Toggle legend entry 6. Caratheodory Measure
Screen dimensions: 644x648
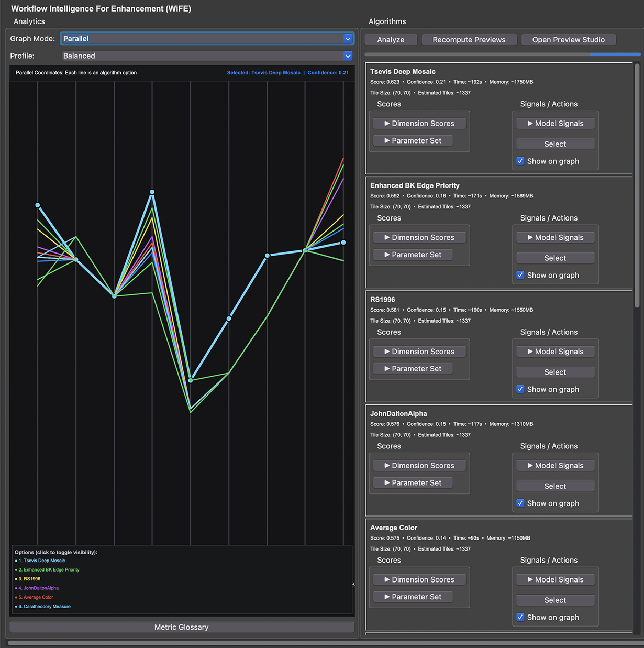(x=43, y=607)
